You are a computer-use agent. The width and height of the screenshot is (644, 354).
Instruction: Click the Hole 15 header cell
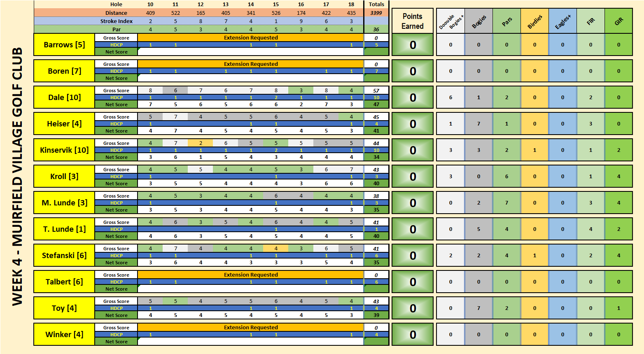click(276, 5)
